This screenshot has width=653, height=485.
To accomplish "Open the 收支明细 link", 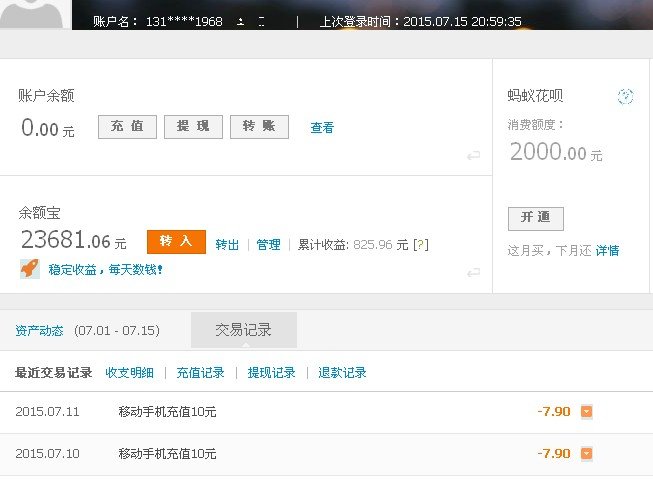I will point(130,372).
